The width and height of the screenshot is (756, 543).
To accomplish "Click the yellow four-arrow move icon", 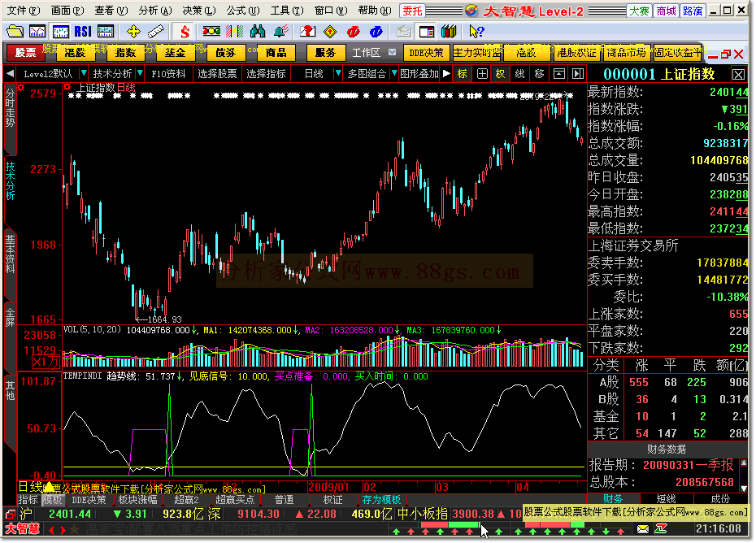I will click(133, 32).
